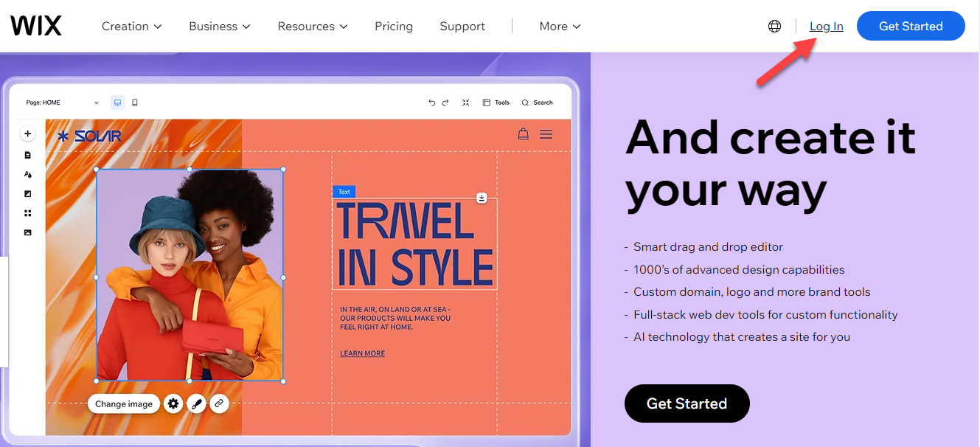Select the two women photo
980x447 pixels.
point(190,275)
